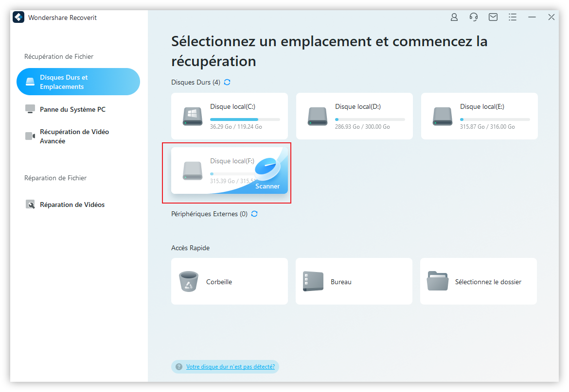Refresh the Disques Durs list
This screenshot has width=569, height=392.
227,82
